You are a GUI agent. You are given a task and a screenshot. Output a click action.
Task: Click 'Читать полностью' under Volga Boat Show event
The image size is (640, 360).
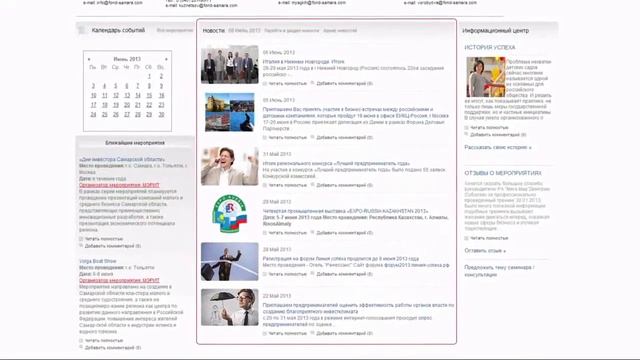coord(104,340)
